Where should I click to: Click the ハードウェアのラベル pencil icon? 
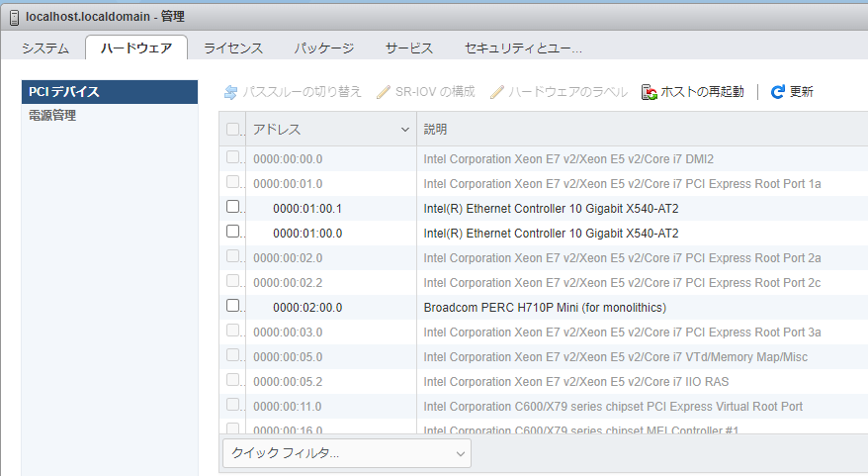[497, 92]
